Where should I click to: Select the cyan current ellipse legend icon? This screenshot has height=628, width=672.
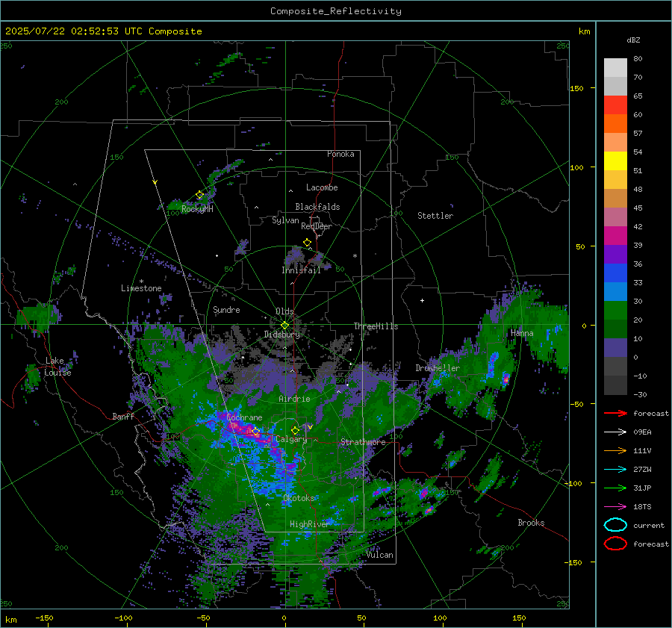(615, 525)
